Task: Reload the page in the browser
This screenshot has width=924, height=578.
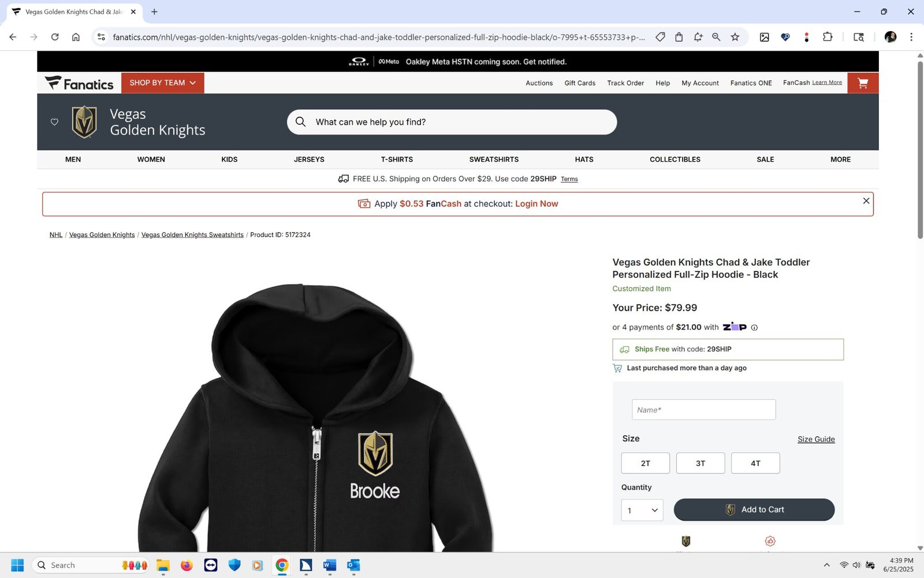Action: 55,37
